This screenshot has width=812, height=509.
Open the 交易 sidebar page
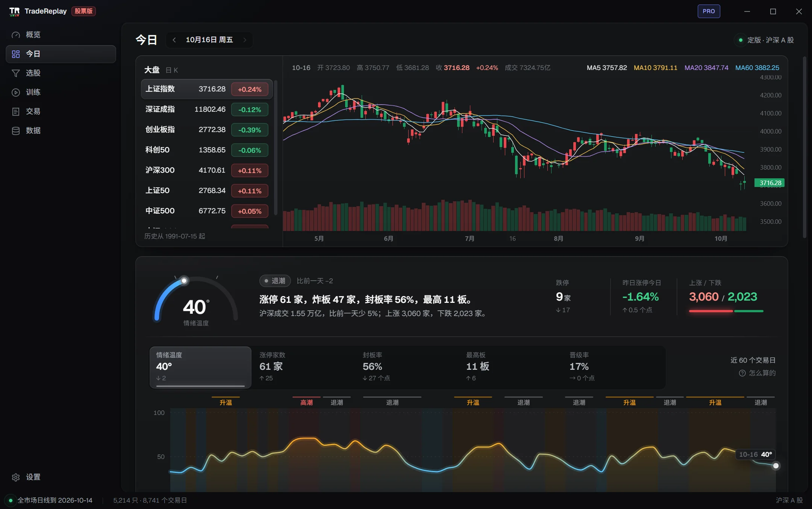[x=61, y=111]
